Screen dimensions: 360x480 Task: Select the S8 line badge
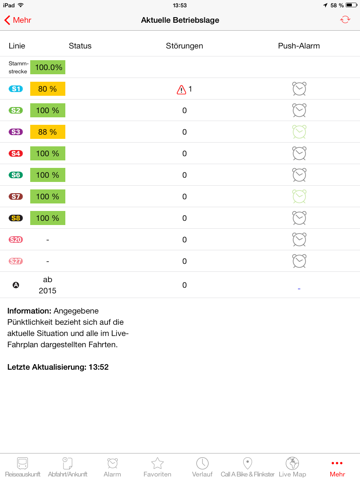coord(16,218)
